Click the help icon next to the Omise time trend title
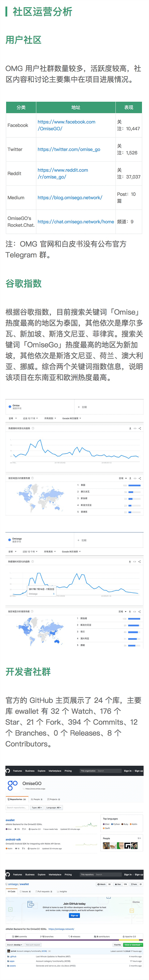Screen dimensions: 149x980 pyautogui.click(x=33, y=428)
